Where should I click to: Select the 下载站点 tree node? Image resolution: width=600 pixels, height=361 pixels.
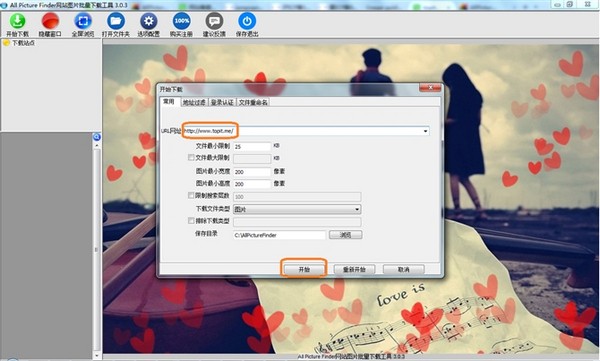(x=23, y=43)
